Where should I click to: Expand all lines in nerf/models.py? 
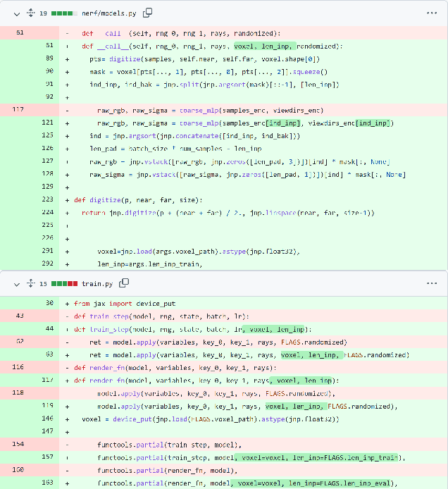[30, 13]
